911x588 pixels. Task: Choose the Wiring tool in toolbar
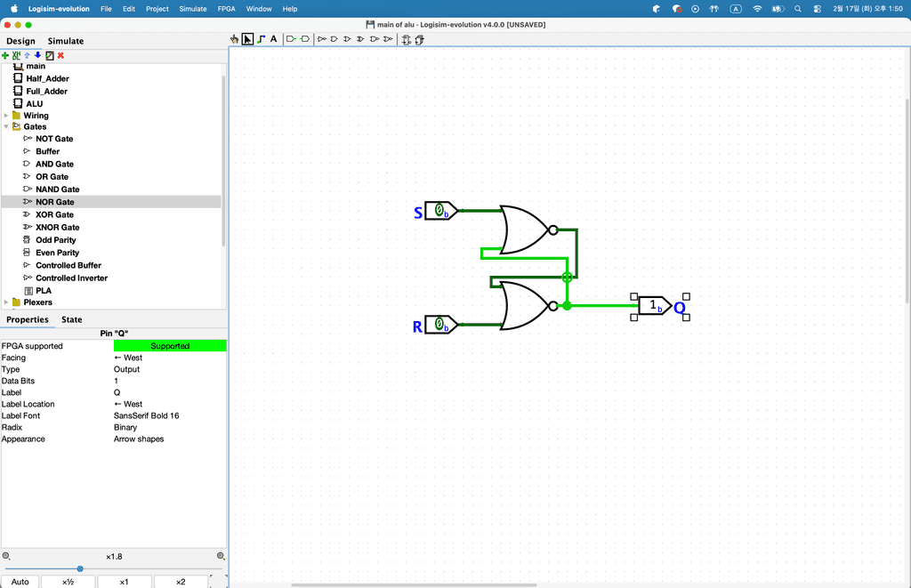tap(261, 39)
